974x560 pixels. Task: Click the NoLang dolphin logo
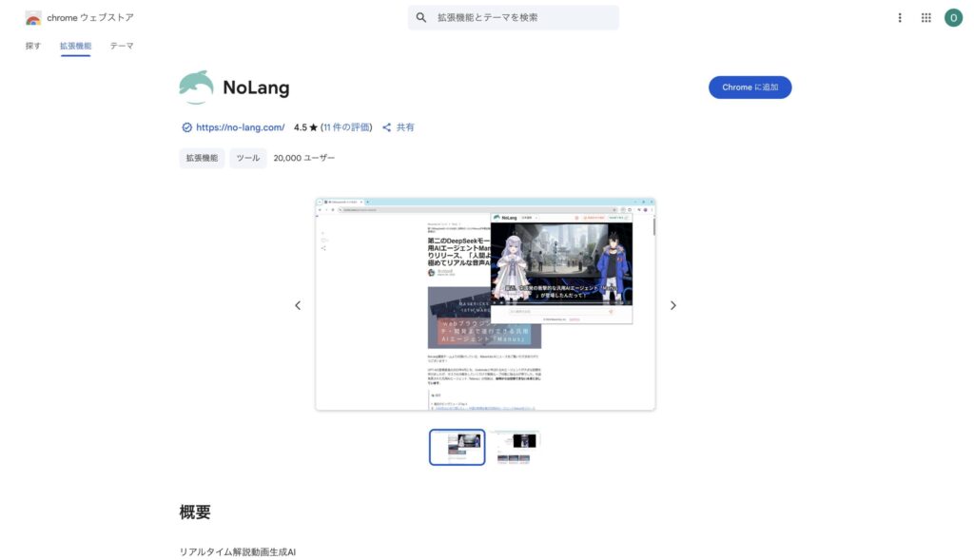tap(196, 87)
